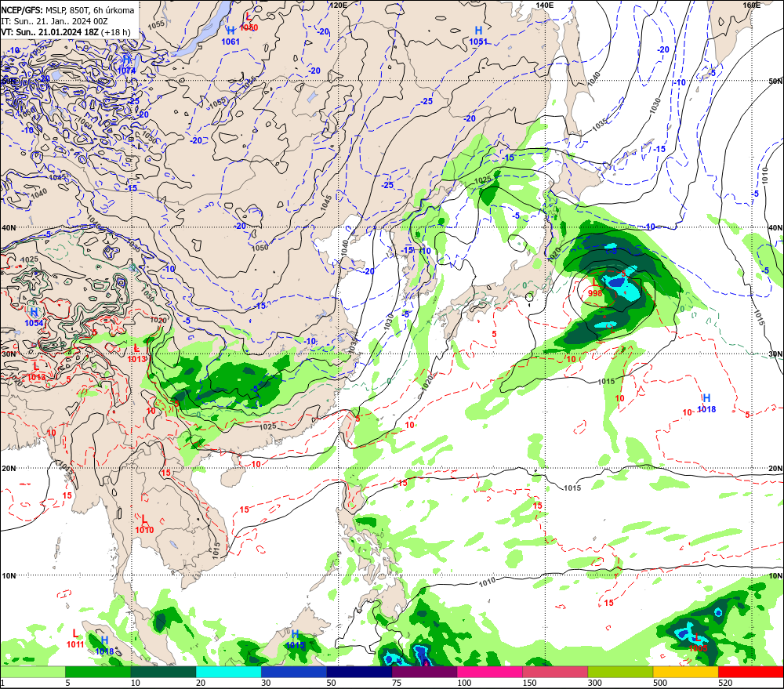Pick the red 520+ legend swatch
The height and width of the screenshot is (689, 784).
tap(751, 672)
